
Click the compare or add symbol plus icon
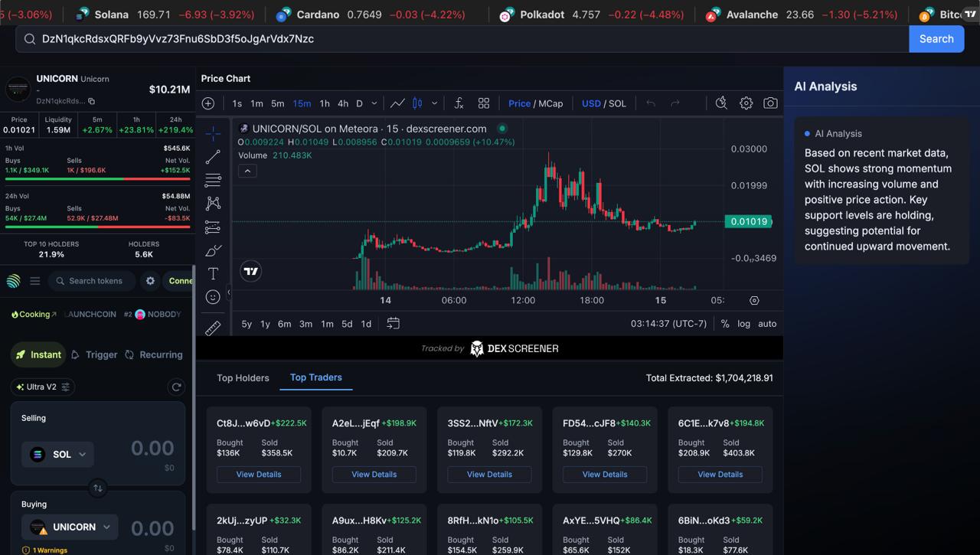208,103
